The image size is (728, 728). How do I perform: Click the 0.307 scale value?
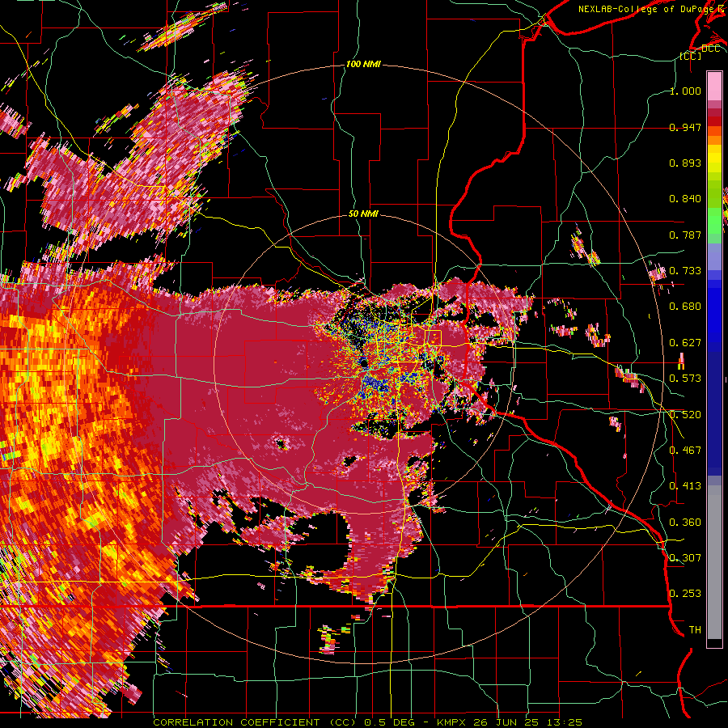click(x=685, y=558)
